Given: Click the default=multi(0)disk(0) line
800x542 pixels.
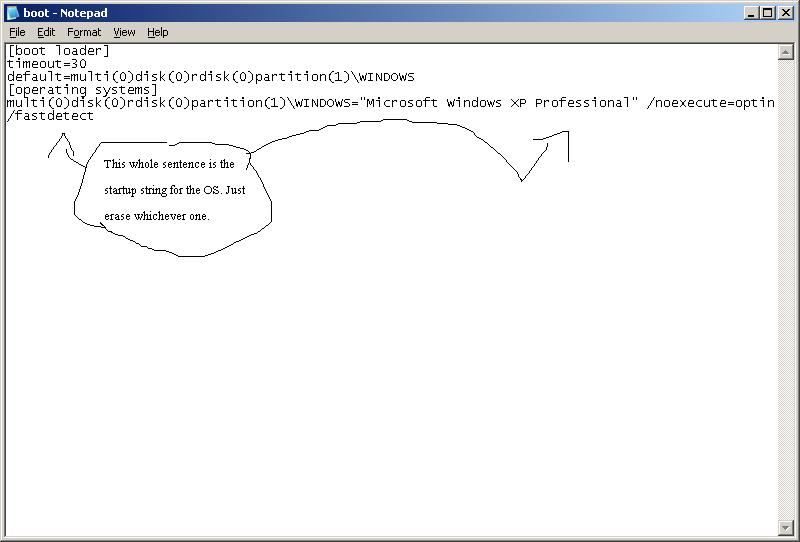Looking at the screenshot, I should click(211, 77).
